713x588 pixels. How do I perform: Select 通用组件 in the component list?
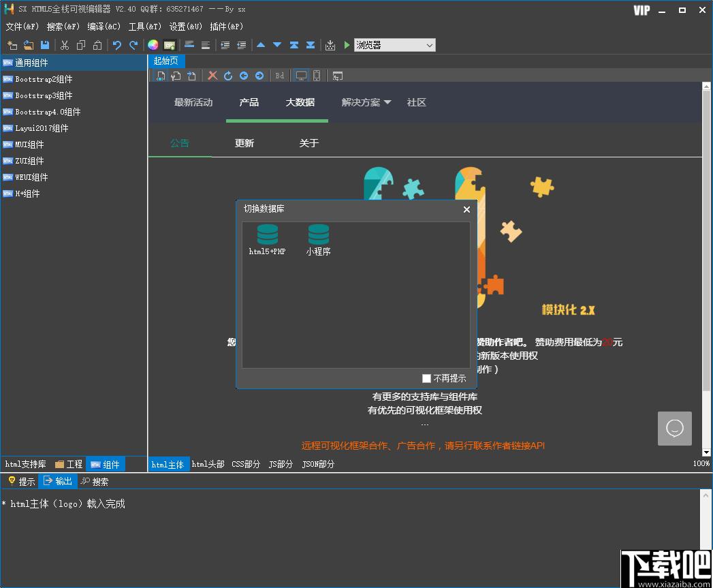[x=74, y=63]
